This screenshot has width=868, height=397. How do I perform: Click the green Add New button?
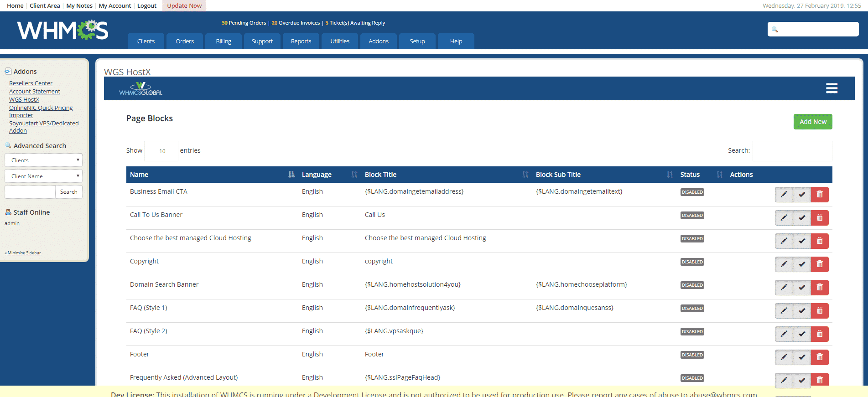812,122
